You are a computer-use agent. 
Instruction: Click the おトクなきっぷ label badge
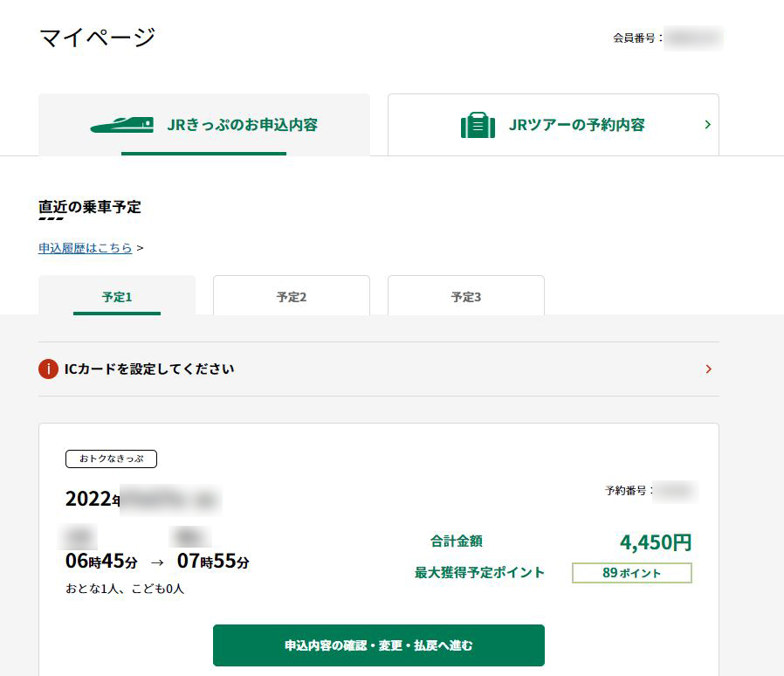(x=111, y=459)
